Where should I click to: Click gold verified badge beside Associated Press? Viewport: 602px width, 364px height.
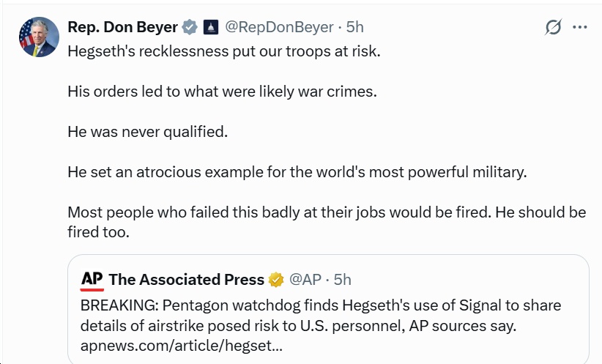pos(276,279)
